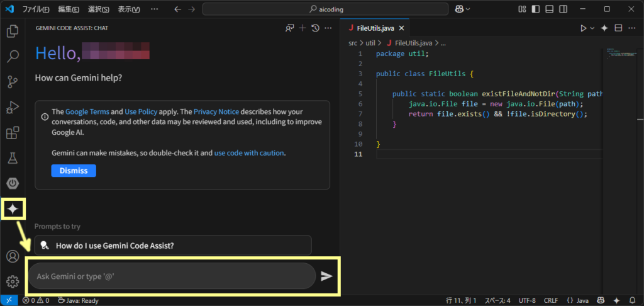The height and width of the screenshot is (306, 644).
Task: Open the Extensions view
Action: [x=13, y=133]
